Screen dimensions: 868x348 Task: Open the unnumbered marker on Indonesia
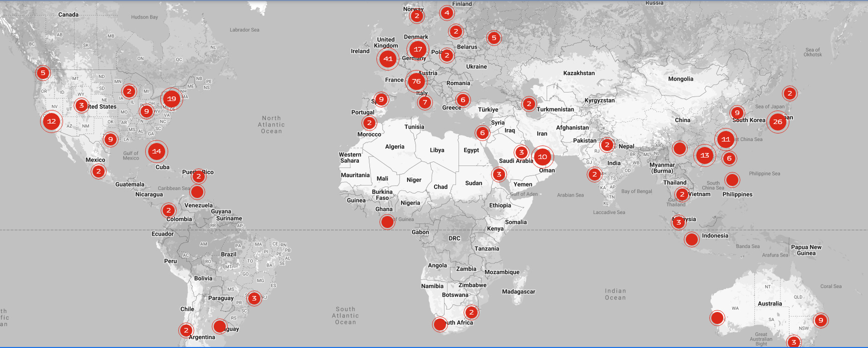(692, 239)
